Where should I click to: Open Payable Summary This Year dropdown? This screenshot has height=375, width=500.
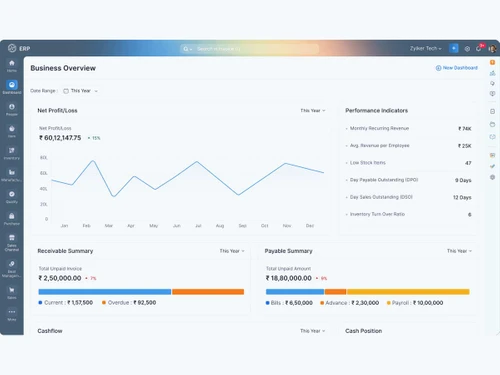point(459,251)
